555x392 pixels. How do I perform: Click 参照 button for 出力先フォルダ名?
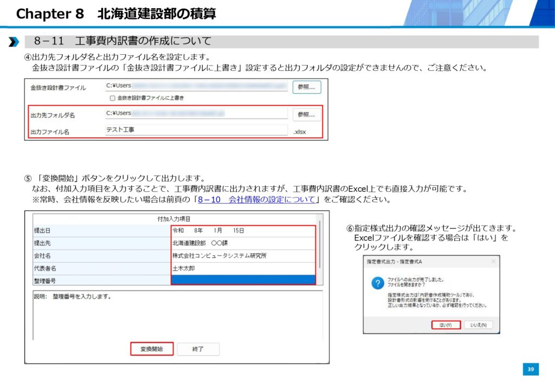307,114
